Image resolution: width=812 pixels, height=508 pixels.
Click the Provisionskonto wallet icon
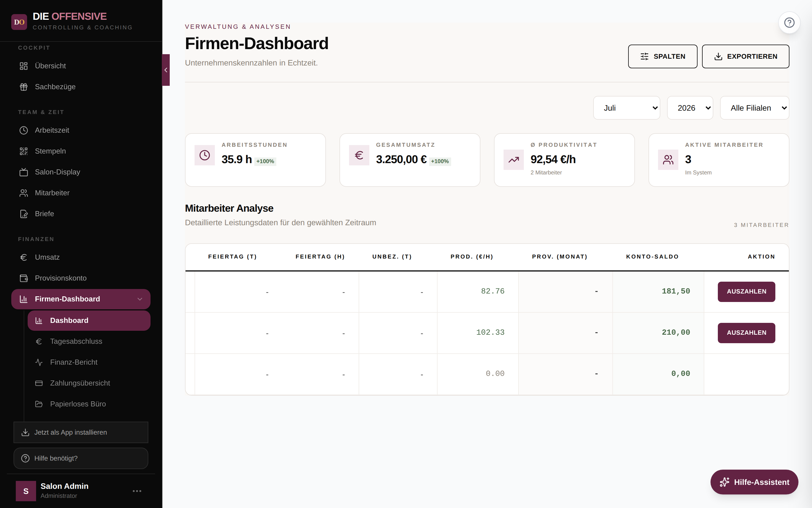point(23,278)
